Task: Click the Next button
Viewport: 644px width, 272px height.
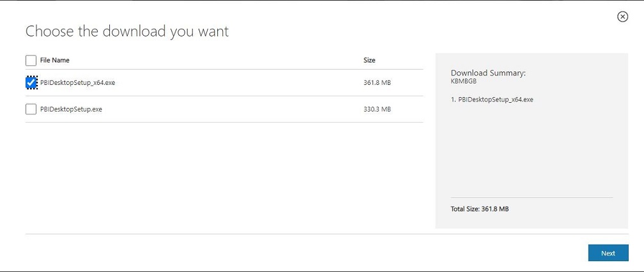Action: tap(608, 253)
